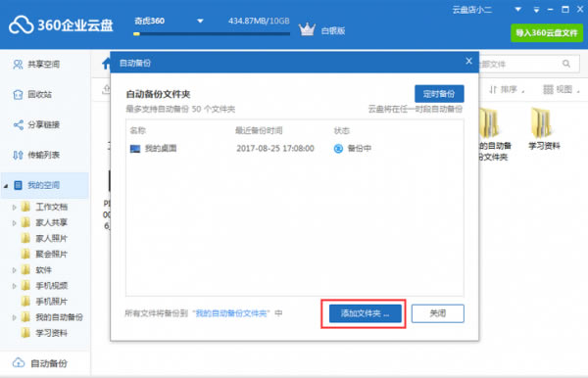Click the crown membership icon
Viewport: 588px width, 378px height.
click(x=307, y=29)
